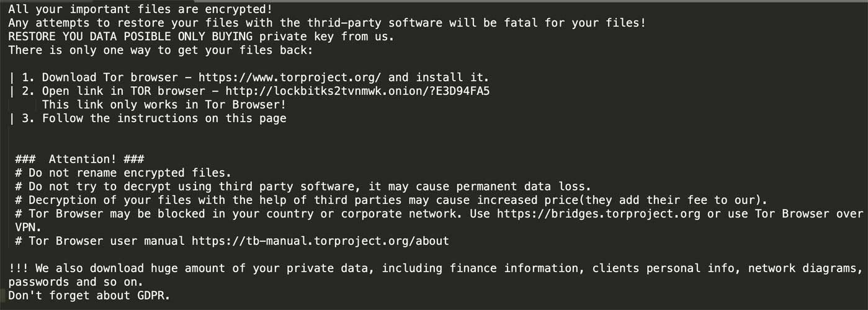868x310 pixels.
Task: Click the lockbitks2tvnmwk.onion URL
Action: tap(357, 91)
